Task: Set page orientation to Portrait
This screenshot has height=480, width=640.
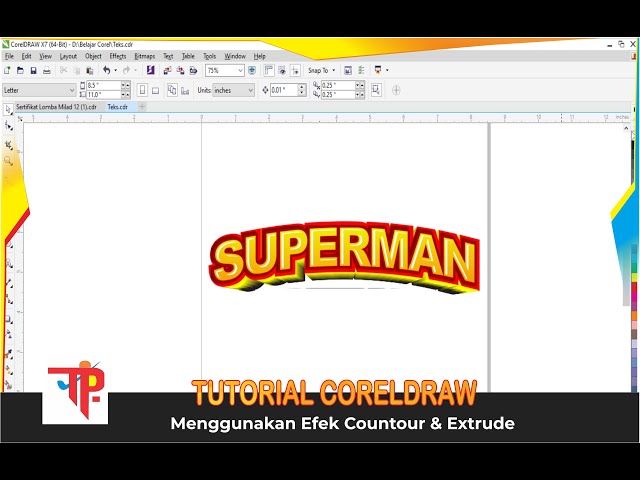Action: click(142, 90)
